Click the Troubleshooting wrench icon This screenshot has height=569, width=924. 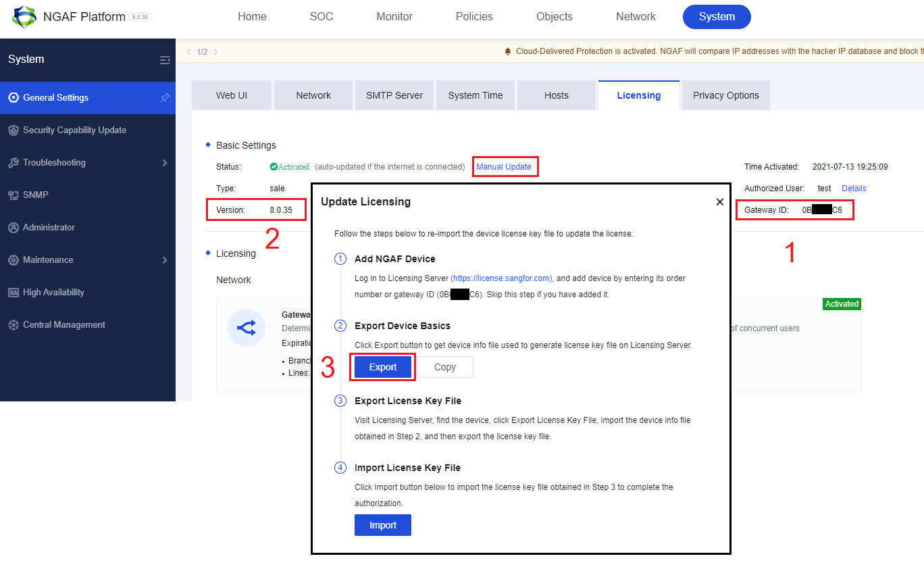(14, 163)
